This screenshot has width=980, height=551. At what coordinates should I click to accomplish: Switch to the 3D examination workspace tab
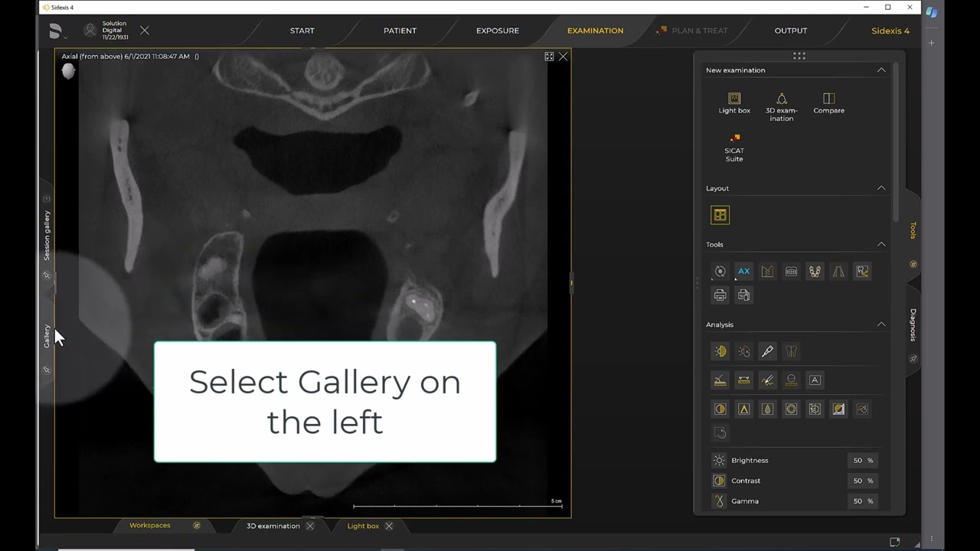[273, 526]
